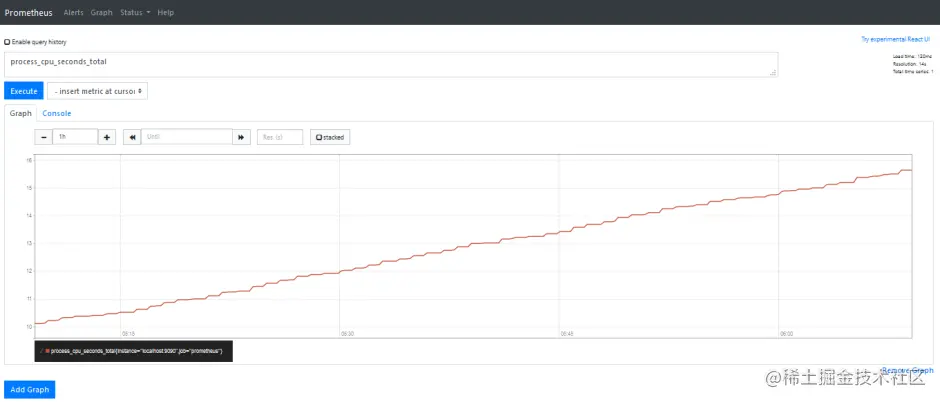940x402 pixels.
Task: Click the Total time series: 1 text
Action: pos(913,71)
